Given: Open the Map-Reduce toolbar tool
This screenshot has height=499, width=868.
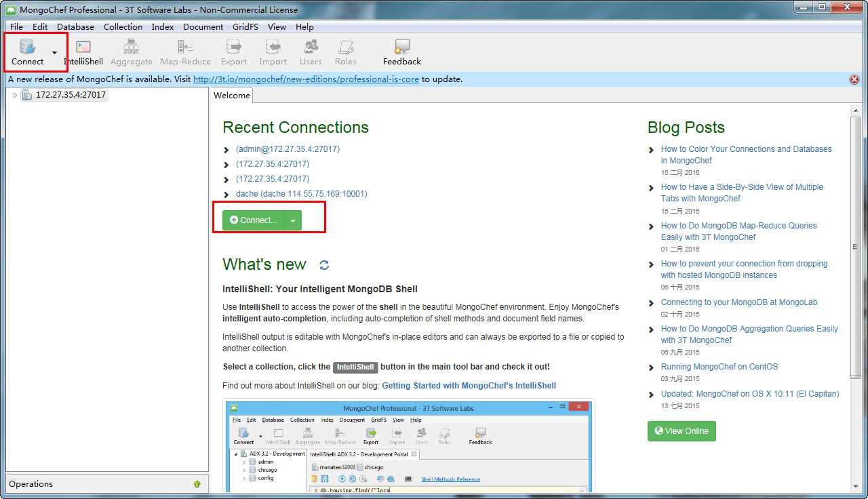Looking at the screenshot, I should 185,52.
